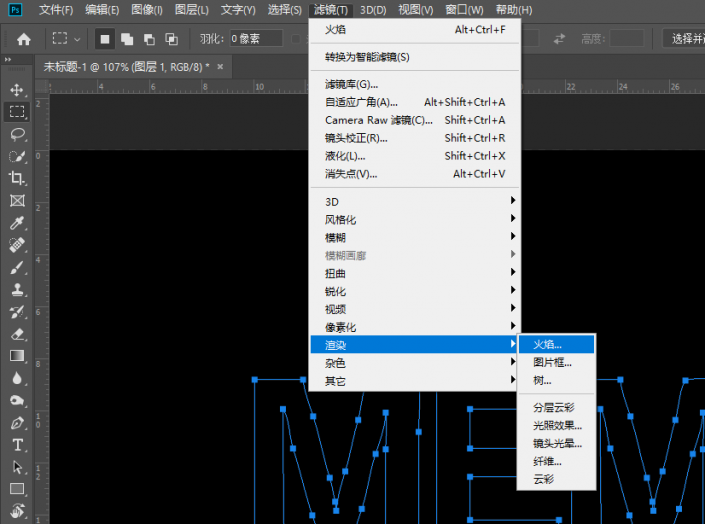Choose Add to selection mode button
This screenshot has height=524, width=705.
[127, 40]
